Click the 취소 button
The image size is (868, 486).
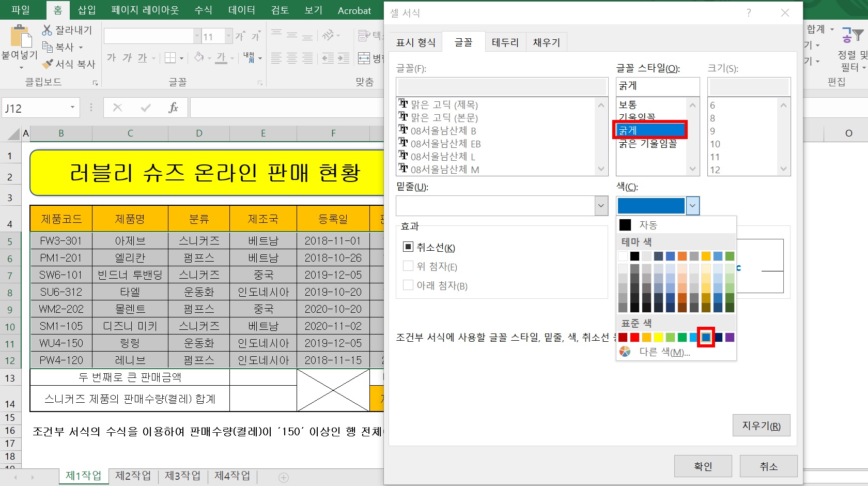pos(768,466)
